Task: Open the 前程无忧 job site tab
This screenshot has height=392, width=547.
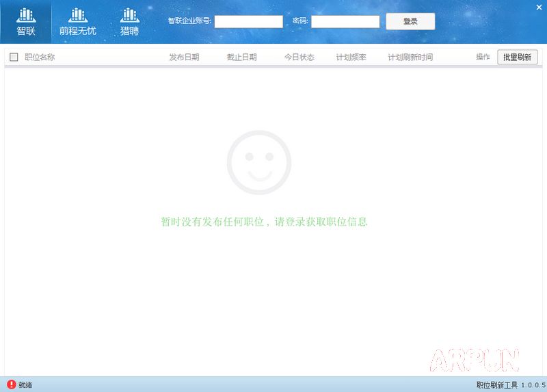Action: [77, 22]
